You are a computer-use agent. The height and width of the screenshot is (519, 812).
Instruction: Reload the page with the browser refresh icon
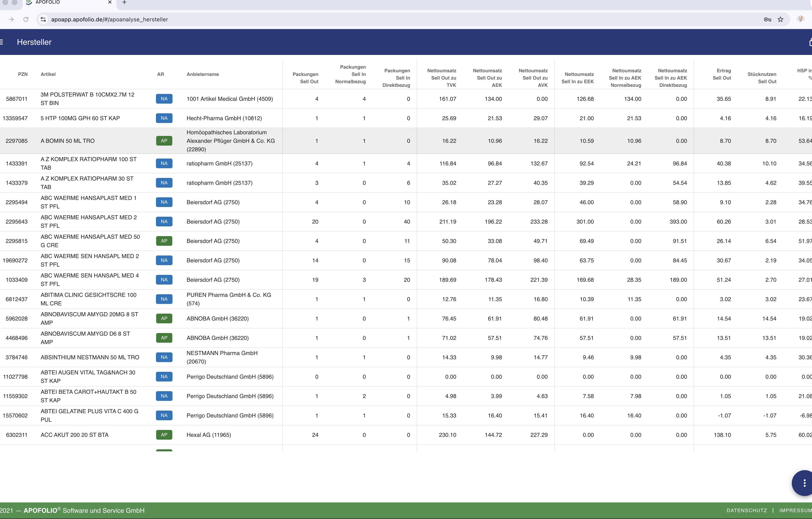[26, 20]
